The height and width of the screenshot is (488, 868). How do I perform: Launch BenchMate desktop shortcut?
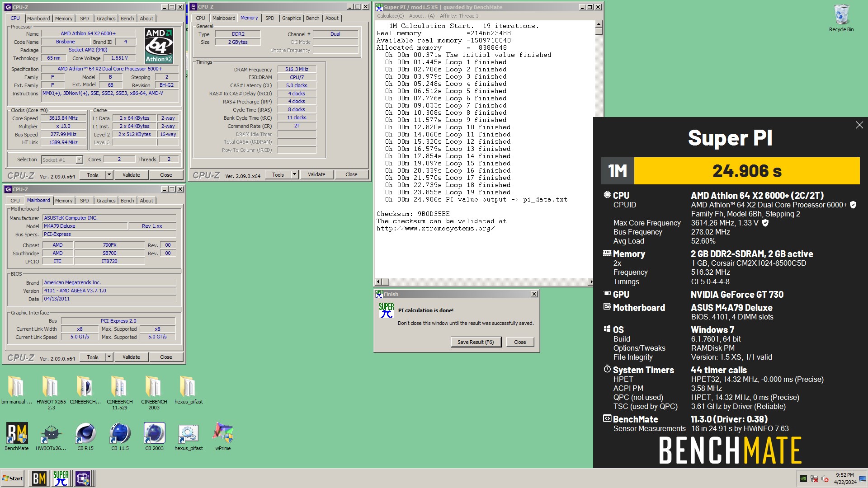[17, 436]
